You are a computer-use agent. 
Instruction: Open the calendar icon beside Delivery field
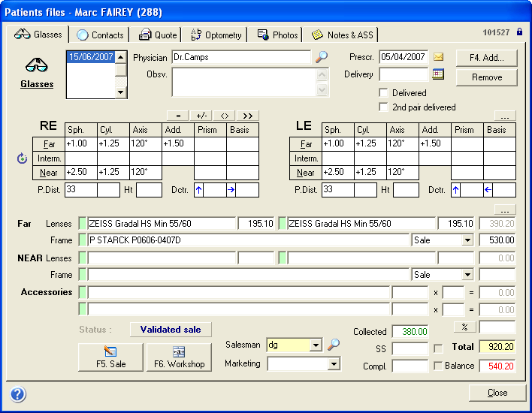click(x=439, y=74)
